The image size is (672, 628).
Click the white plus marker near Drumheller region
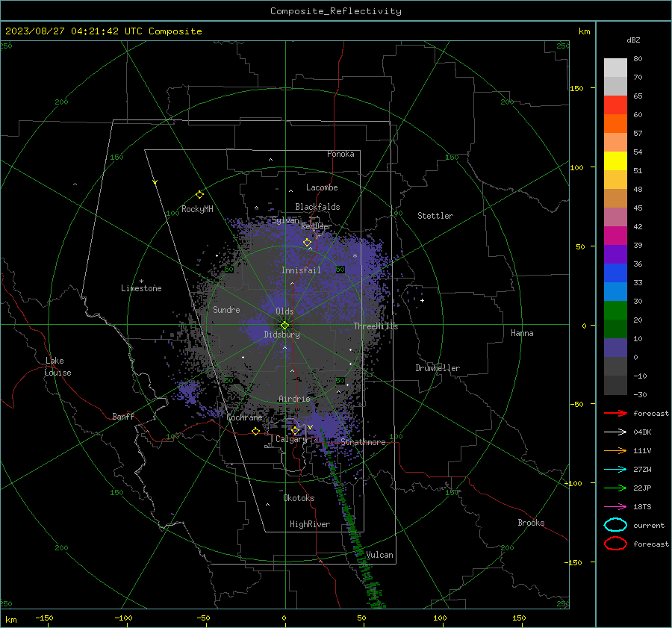coord(422,300)
